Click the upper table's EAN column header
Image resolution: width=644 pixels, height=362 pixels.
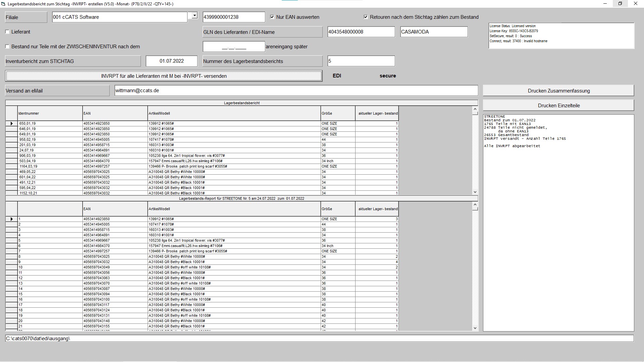(x=115, y=114)
